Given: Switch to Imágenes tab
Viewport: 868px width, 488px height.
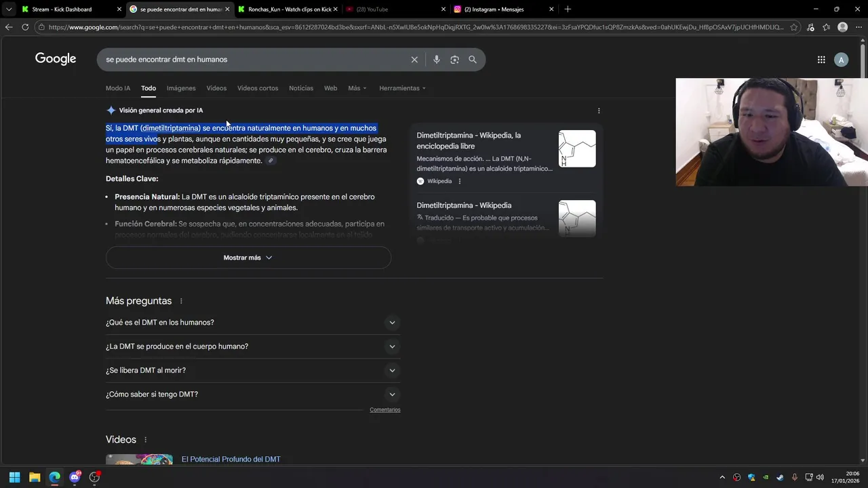Looking at the screenshot, I should (181, 88).
